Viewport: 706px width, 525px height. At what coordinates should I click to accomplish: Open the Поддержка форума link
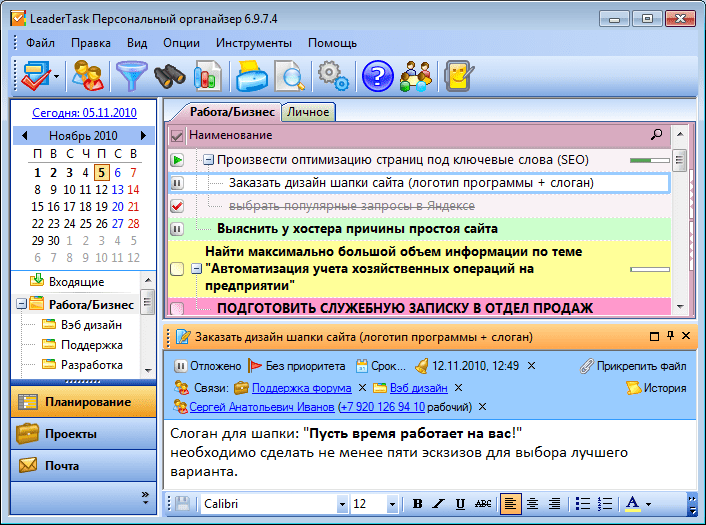302,388
